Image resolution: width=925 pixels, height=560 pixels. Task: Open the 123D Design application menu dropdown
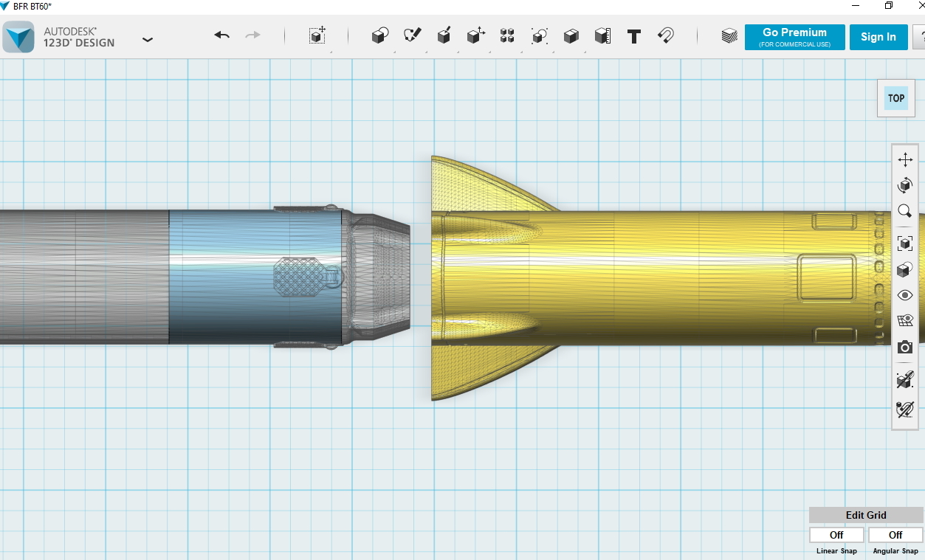click(148, 39)
